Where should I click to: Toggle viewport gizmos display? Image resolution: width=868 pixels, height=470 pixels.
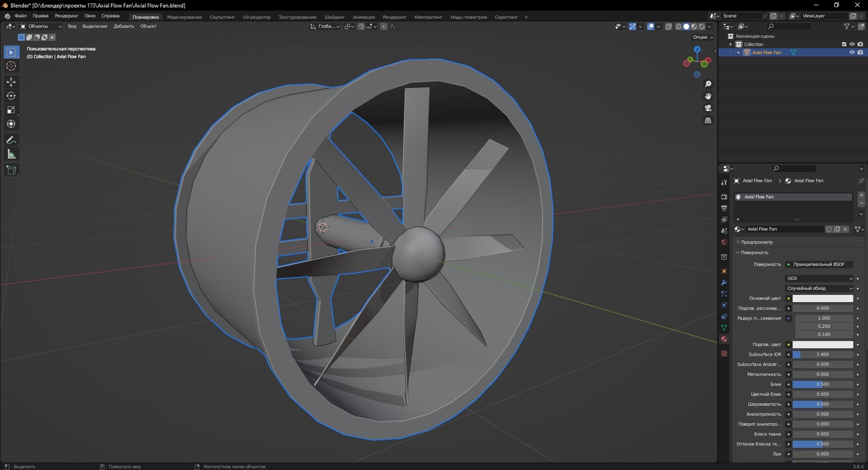(632, 26)
